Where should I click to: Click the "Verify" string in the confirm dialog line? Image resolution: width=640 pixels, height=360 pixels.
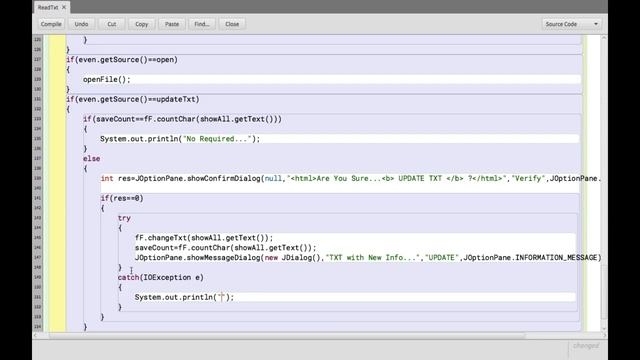coord(528,178)
